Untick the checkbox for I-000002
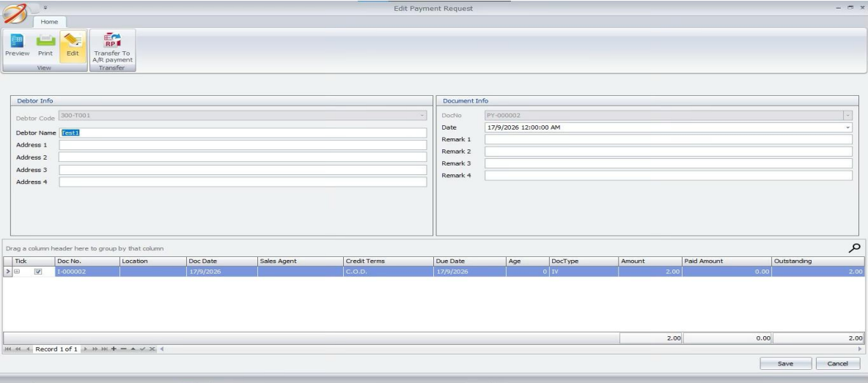 (x=38, y=272)
